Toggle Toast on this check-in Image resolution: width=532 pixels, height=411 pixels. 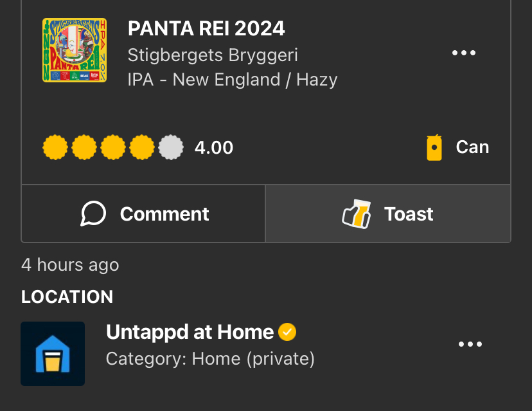[388, 214]
